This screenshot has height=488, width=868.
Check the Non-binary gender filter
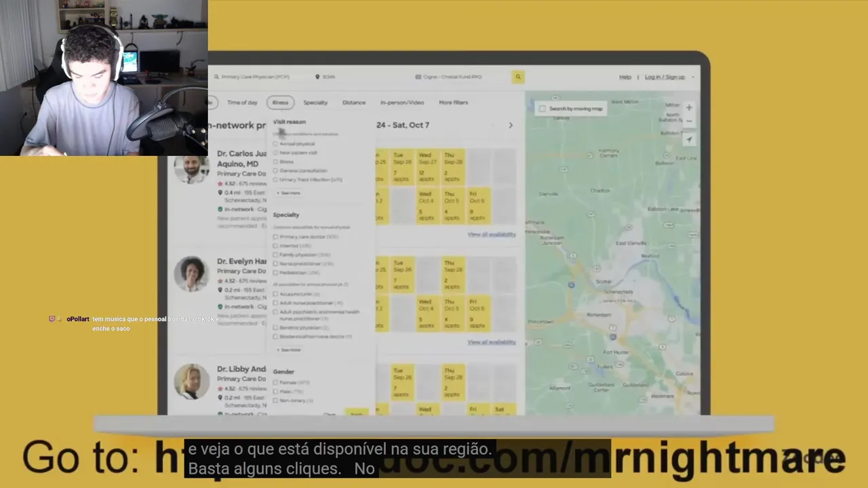[275, 401]
